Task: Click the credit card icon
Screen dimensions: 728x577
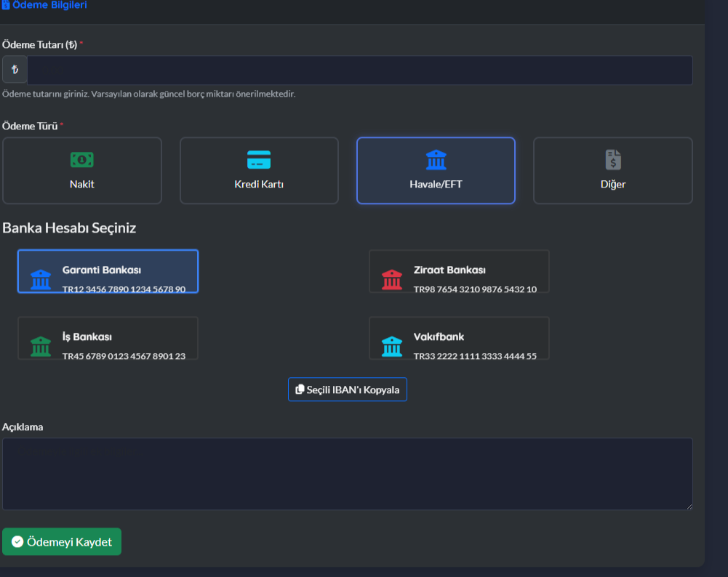Action: pos(259,159)
